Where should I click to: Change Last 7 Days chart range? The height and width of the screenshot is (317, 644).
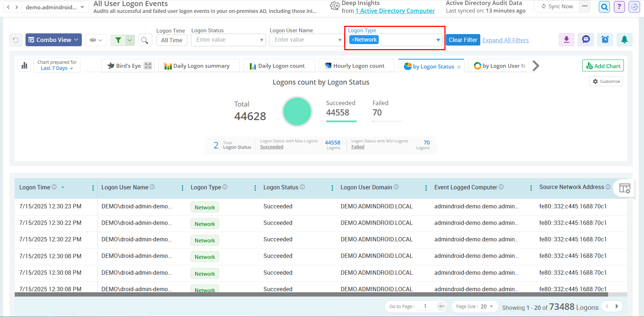[57, 68]
